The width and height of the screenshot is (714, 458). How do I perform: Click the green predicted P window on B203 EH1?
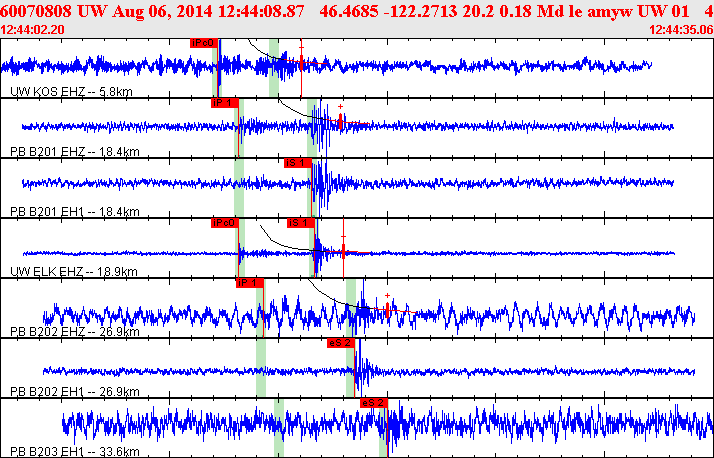279,428
